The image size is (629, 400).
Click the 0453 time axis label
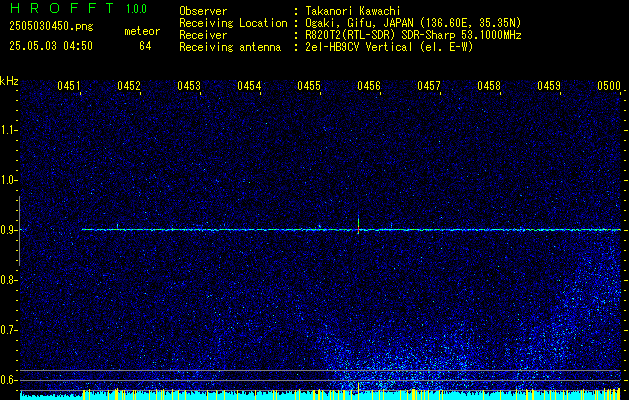click(x=189, y=85)
